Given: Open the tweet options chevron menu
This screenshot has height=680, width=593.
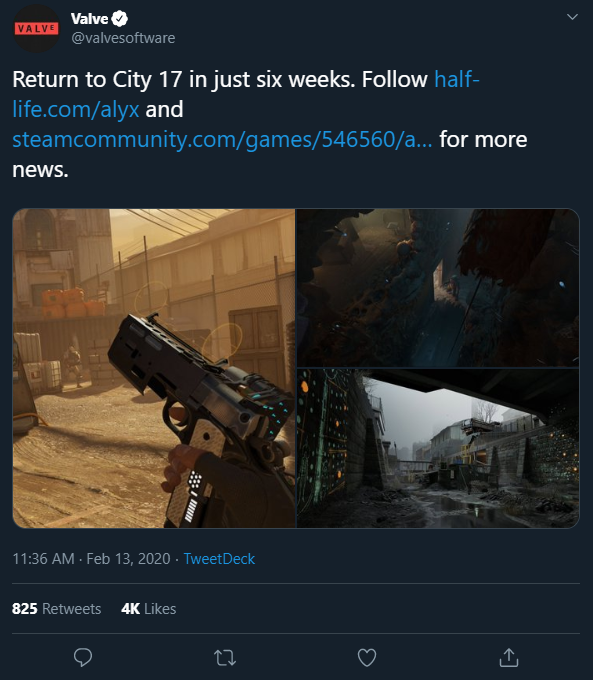Looking at the screenshot, I should coord(573,17).
